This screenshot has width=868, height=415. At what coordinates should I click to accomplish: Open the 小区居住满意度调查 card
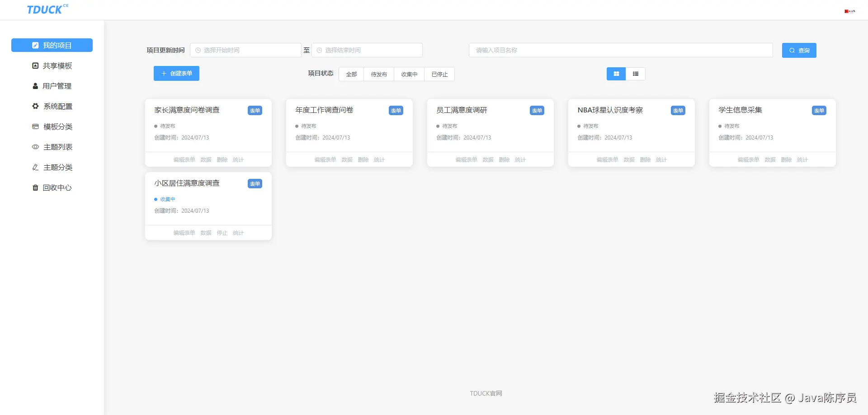pos(208,206)
